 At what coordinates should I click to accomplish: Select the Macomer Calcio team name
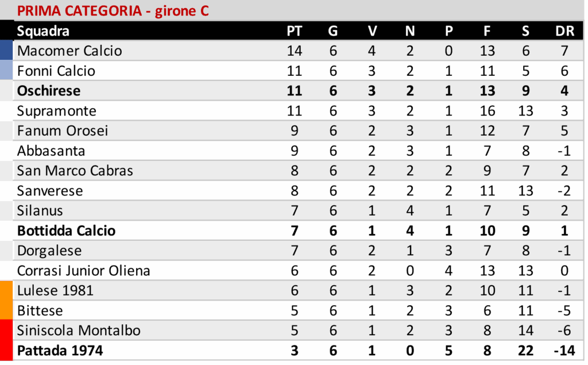pyautogui.click(x=69, y=51)
